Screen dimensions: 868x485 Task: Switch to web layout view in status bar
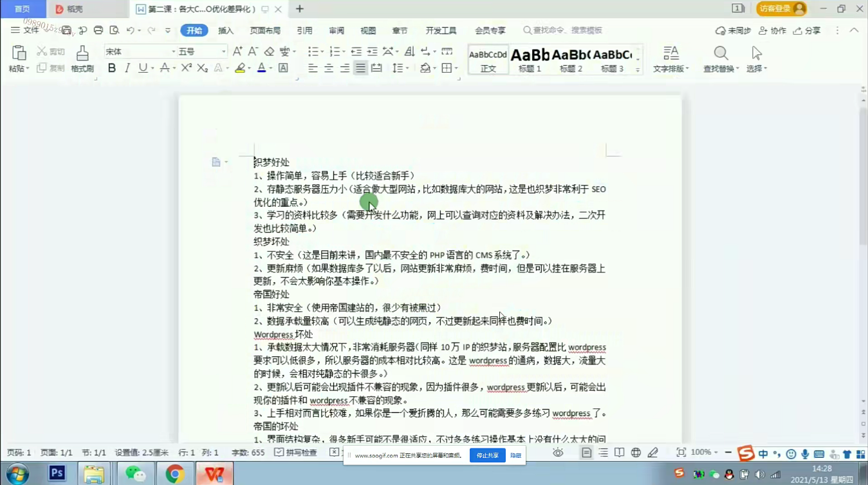click(x=636, y=453)
